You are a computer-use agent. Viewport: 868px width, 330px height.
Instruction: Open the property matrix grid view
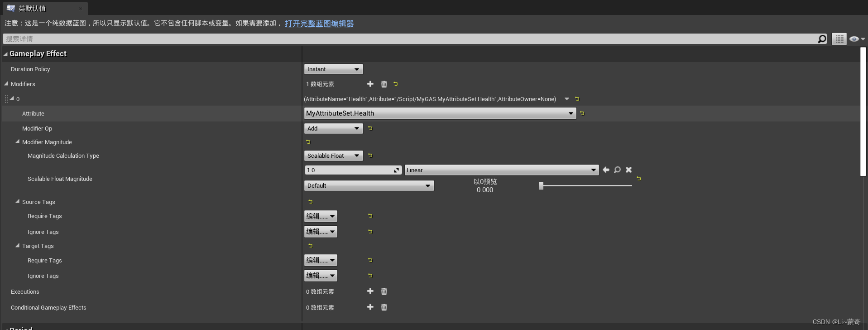839,39
